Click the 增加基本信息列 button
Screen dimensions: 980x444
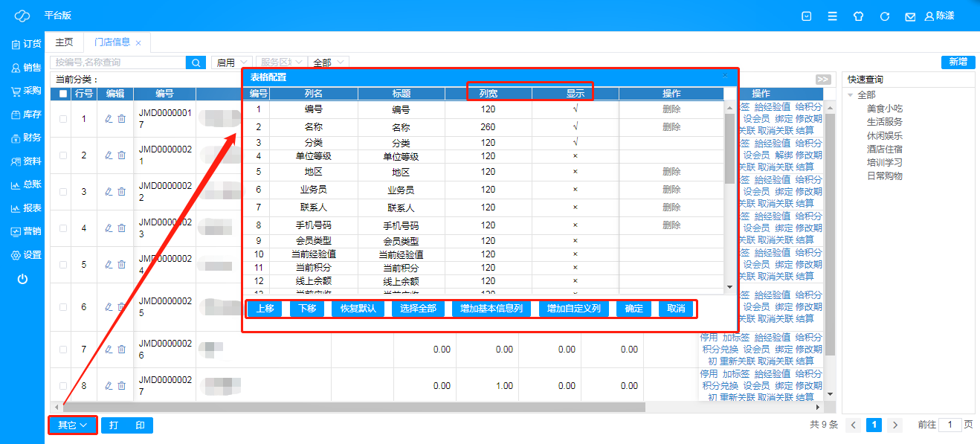[491, 309]
